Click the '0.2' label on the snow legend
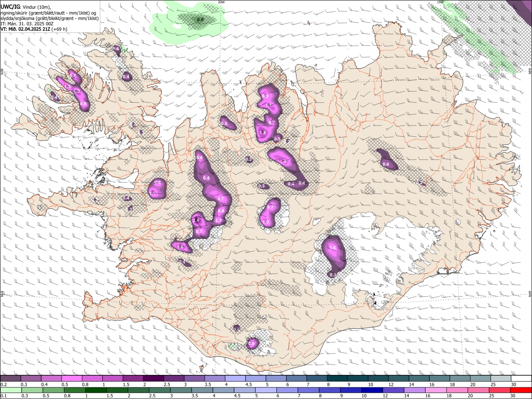 [x=3, y=384]
